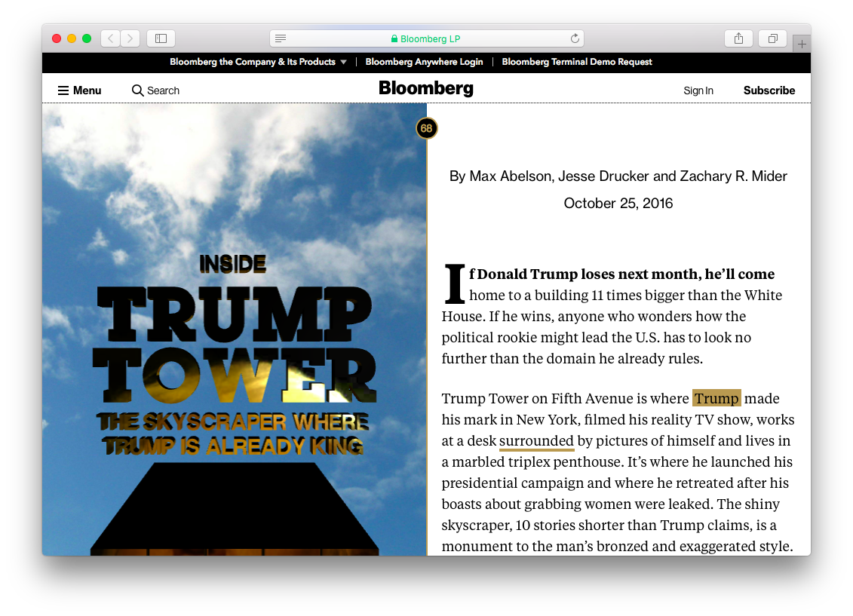Screen dimensions: 853x616
Task: Reload the page with the refresh icon
Action: [575, 38]
